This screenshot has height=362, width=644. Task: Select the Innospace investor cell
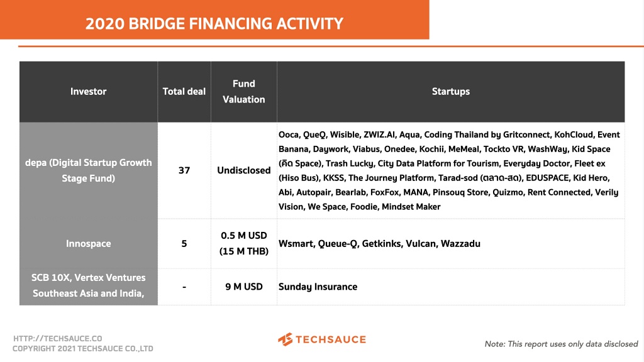tap(89, 244)
